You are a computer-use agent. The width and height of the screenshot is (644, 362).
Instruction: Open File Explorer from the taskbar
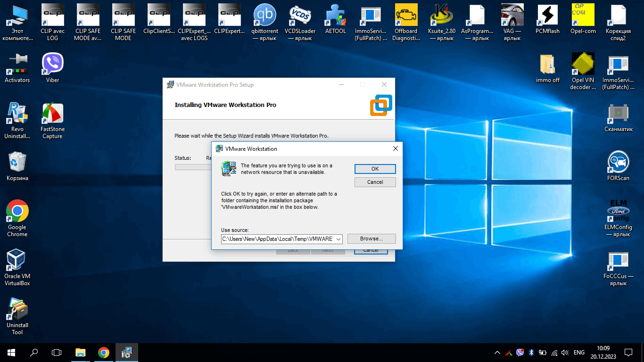tap(81, 352)
